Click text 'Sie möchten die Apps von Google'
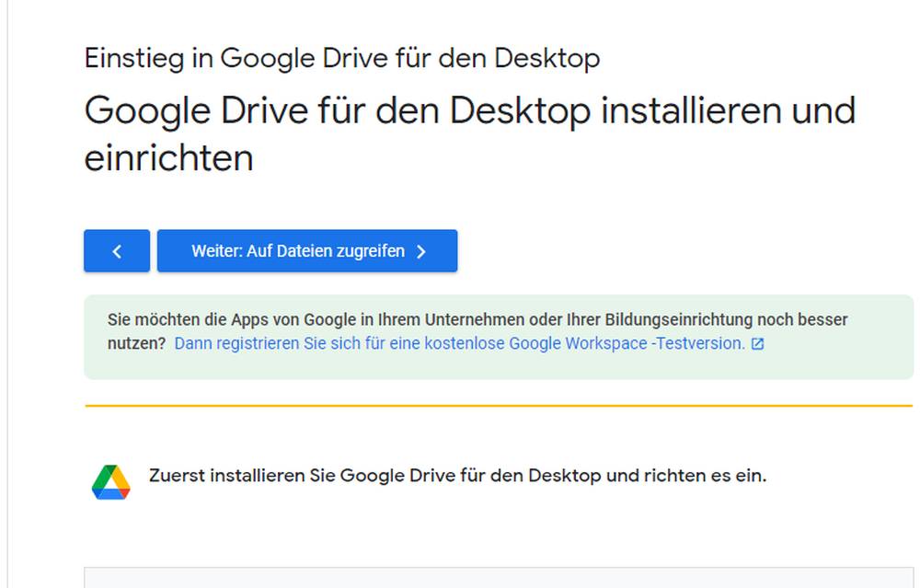 (232, 320)
